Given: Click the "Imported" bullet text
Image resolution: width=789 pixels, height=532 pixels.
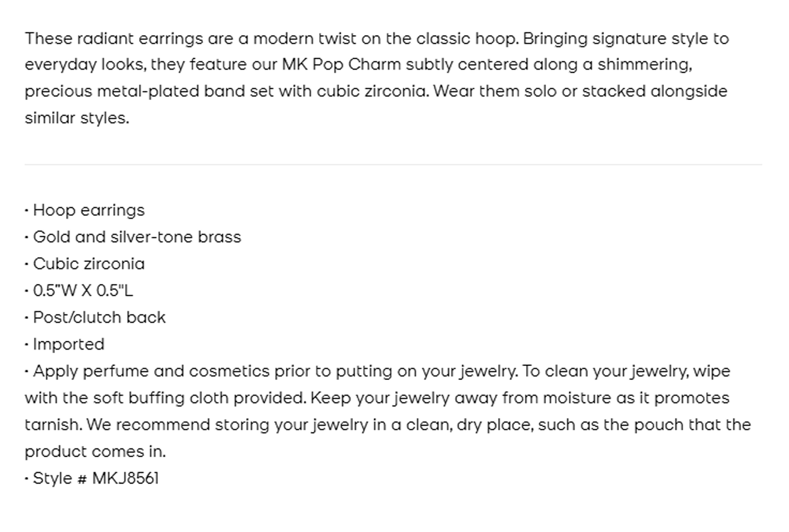Looking at the screenshot, I should coord(68,344).
